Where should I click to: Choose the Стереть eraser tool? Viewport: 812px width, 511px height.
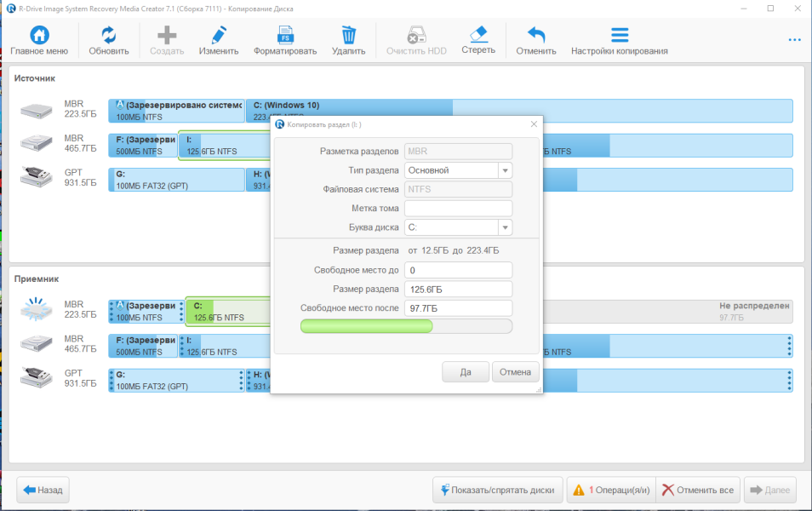478,34
